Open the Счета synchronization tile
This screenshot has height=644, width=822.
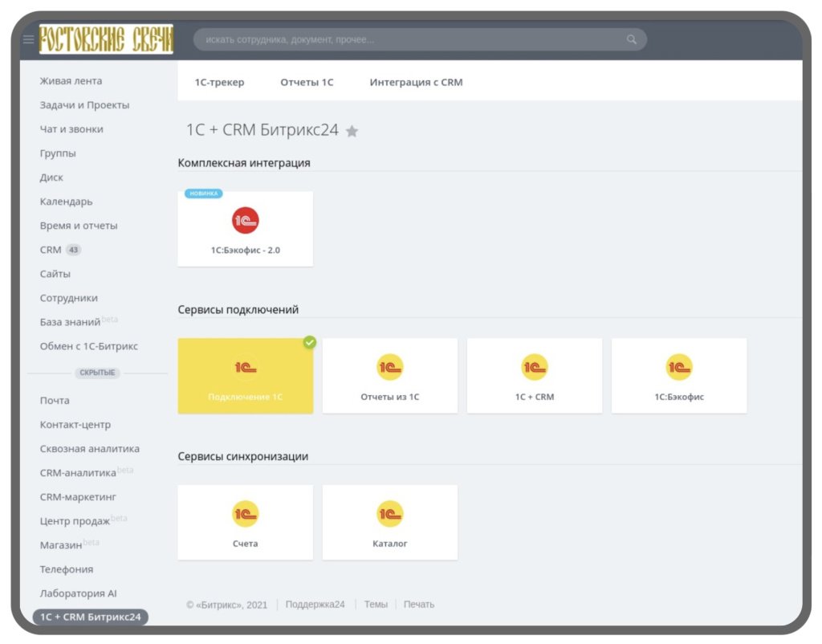[246, 522]
